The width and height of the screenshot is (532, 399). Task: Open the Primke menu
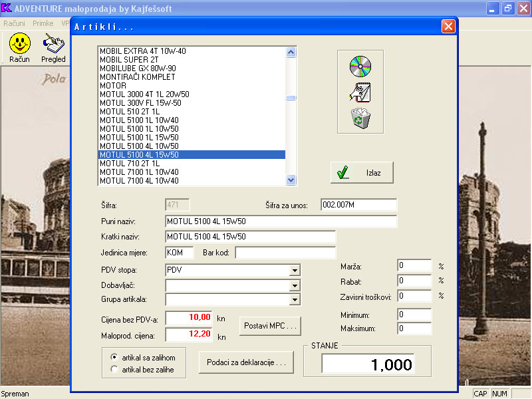pos(43,23)
